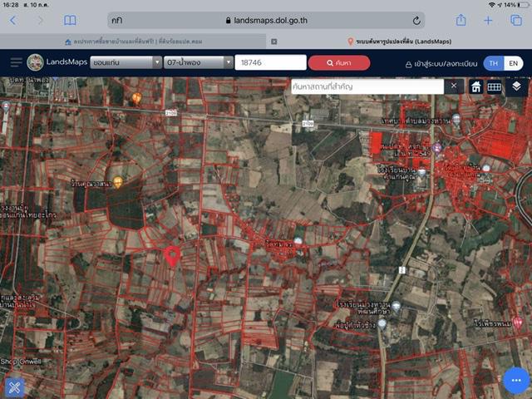Open the LandsMaps hamburger menu
This screenshot has width=532, height=399.
[16, 63]
